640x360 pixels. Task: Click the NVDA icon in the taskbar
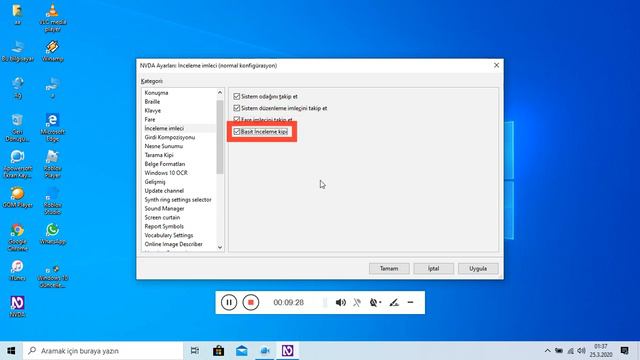(287, 351)
